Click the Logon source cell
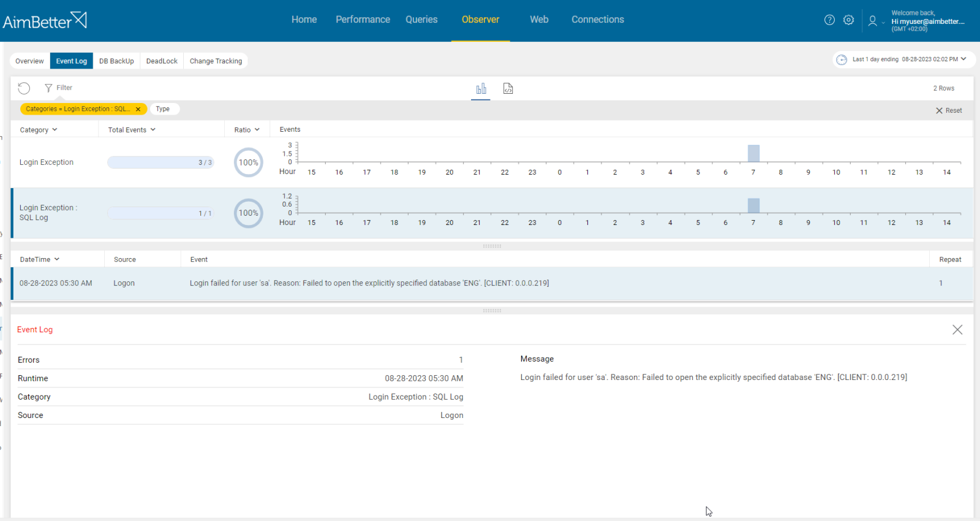Image resolution: width=980 pixels, height=521 pixels. coord(124,283)
